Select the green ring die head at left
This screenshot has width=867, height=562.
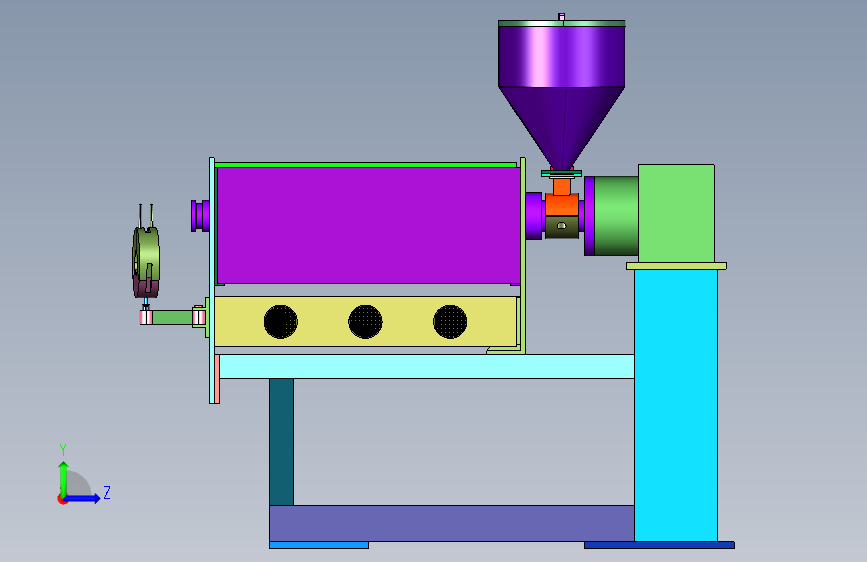(x=147, y=253)
